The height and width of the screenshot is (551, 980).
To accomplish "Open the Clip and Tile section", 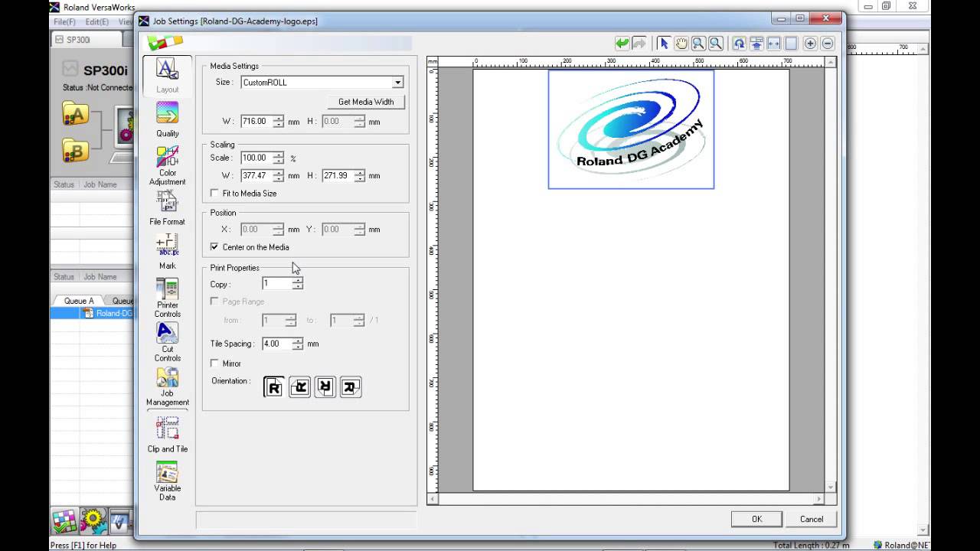I will pos(167,435).
